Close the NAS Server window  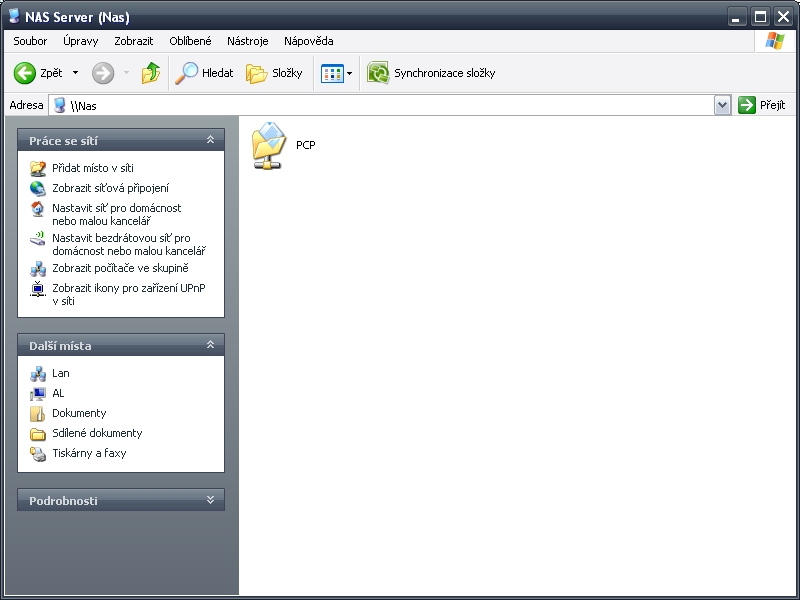click(783, 17)
